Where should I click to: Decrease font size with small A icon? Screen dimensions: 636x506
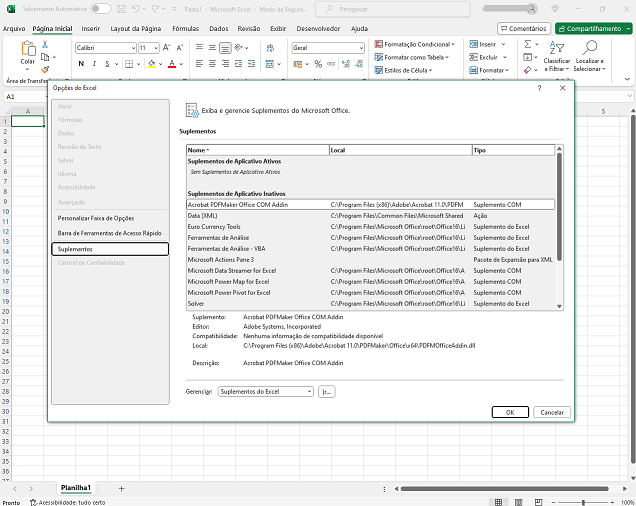pyautogui.click(x=180, y=48)
